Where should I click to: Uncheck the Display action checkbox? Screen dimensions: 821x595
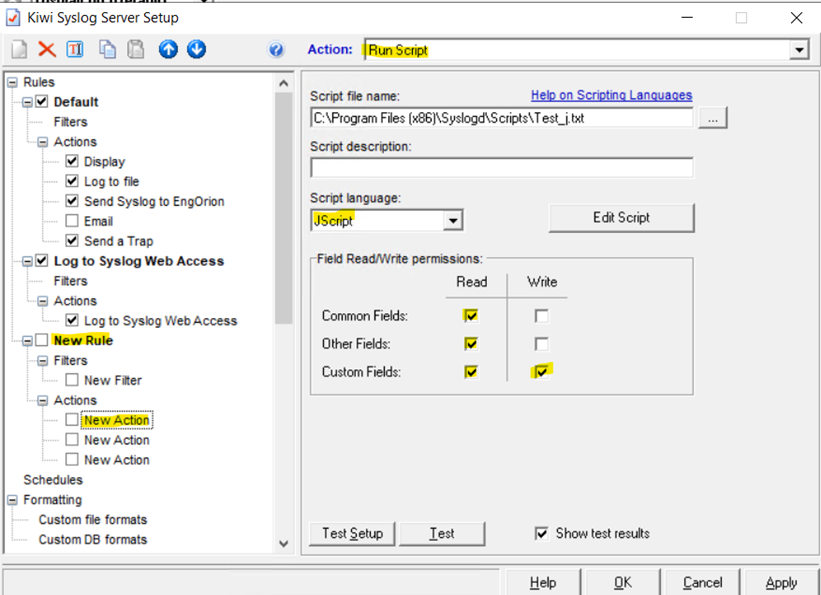point(72,161)
